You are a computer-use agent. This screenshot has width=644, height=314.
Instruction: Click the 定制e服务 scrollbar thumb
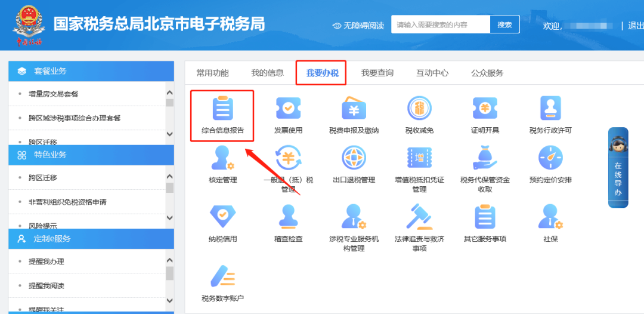point(169,273)
